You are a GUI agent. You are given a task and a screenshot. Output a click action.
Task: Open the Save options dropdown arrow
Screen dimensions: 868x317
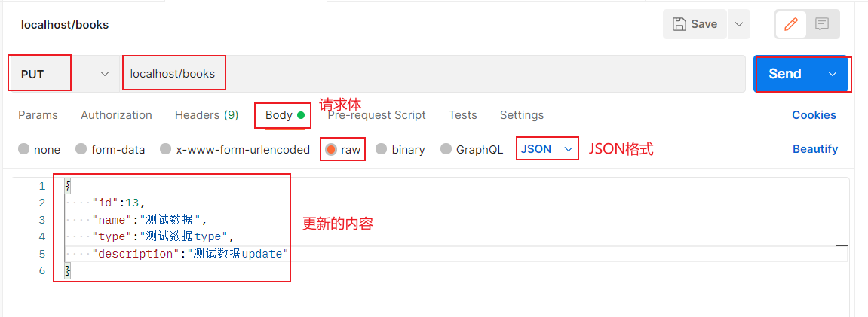[x=738, y=24]
